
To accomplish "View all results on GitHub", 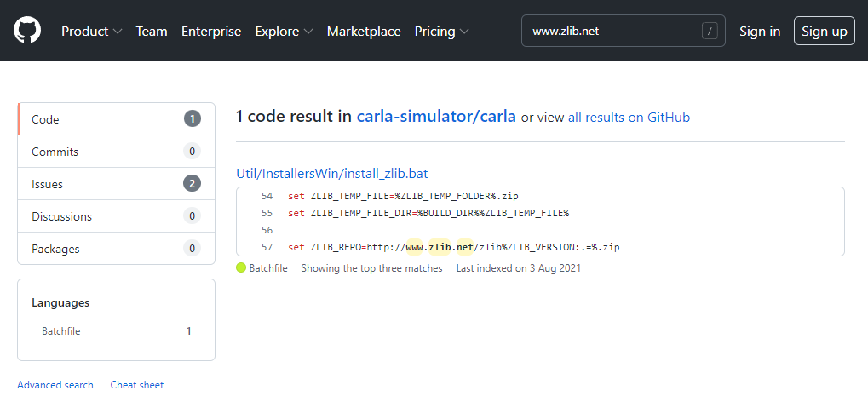I will point(629,118).
